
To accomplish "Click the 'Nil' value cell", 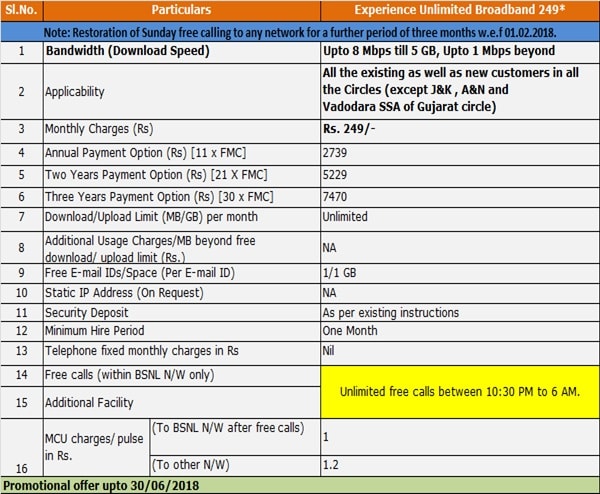I will [x=460, y=353].
